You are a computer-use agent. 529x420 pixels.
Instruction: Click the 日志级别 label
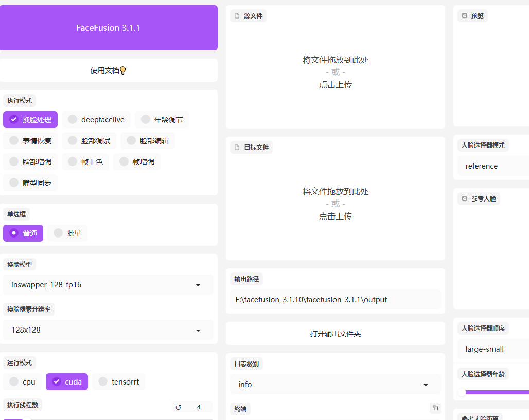[x=246, y=363]
